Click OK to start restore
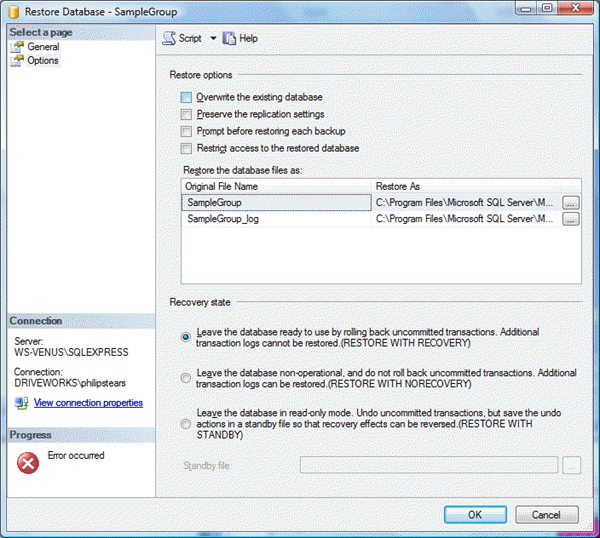This screenshot has height=538, width=600. (x=475, y=514)
